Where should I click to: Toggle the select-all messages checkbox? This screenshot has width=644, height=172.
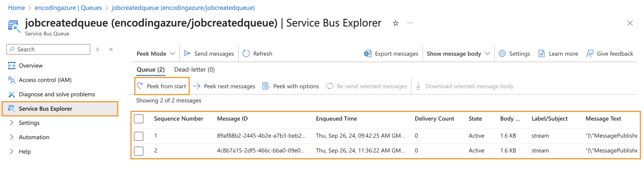138,119
